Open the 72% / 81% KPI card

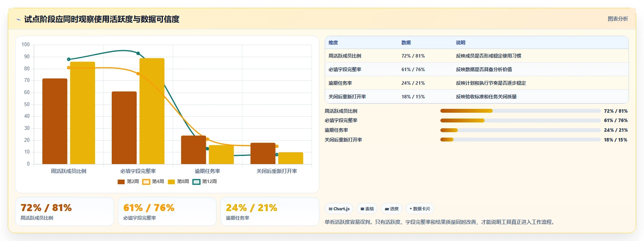coord(64,211)
